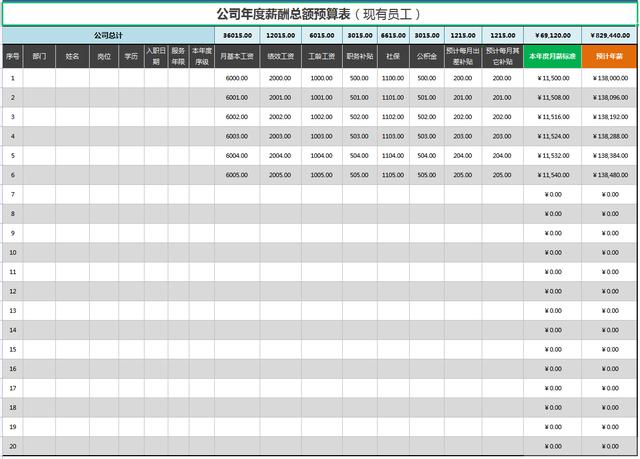Select the 预计每月其它补贴 column header
The image size is (640, 459).
pos(502,56)
